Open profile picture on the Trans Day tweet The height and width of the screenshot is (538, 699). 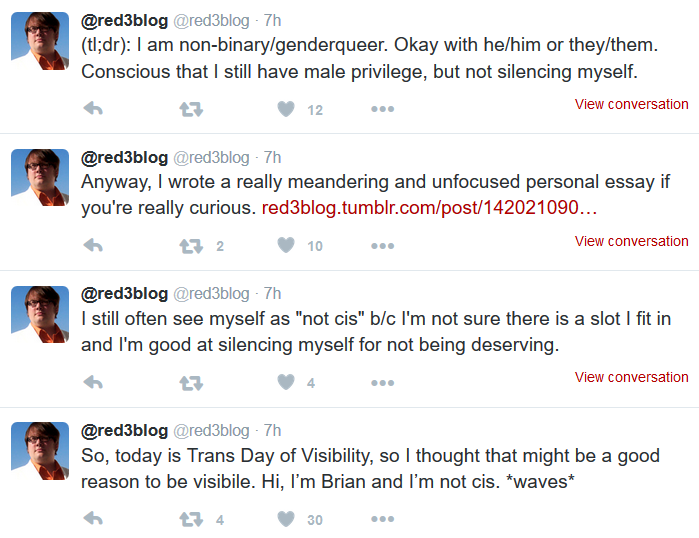click(x=40, y=451)
